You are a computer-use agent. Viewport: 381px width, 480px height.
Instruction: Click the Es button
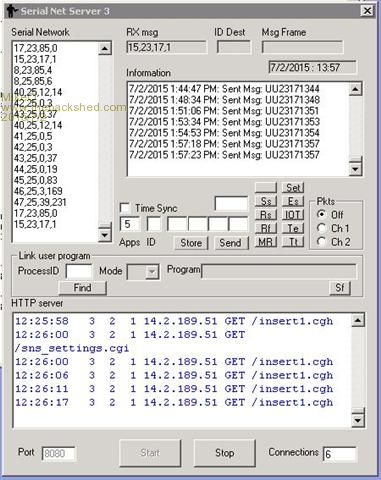click(x=293, y=201)
